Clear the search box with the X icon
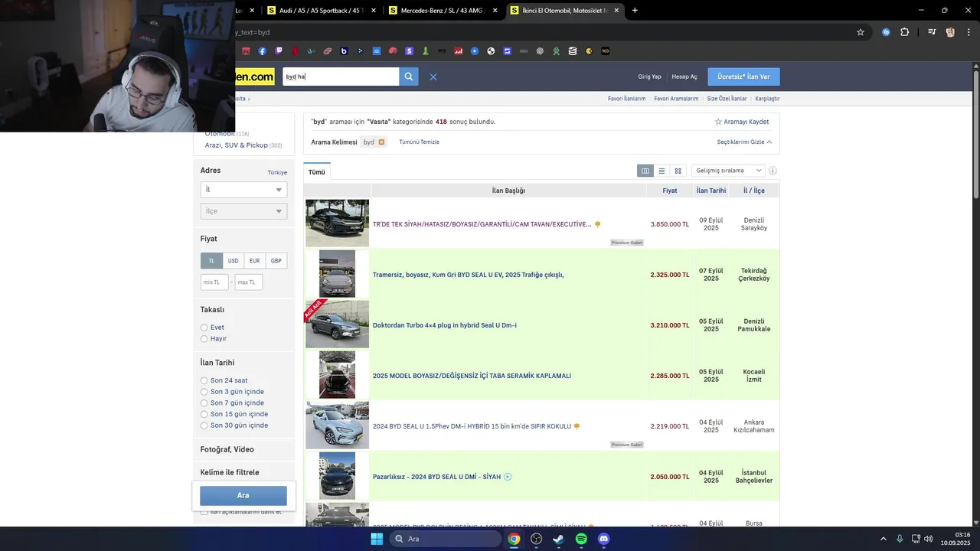Viewport: 980px width, 551px height. (x=433, y=77)
